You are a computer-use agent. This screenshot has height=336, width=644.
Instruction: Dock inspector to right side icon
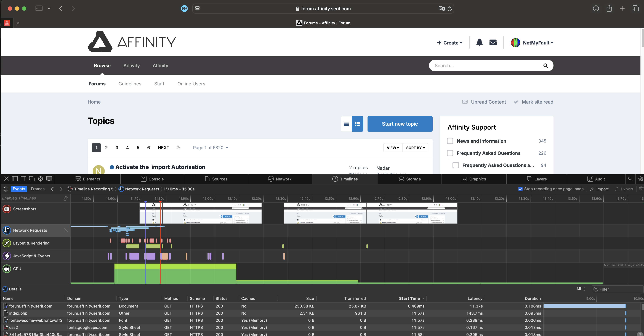tap(23, 179)
